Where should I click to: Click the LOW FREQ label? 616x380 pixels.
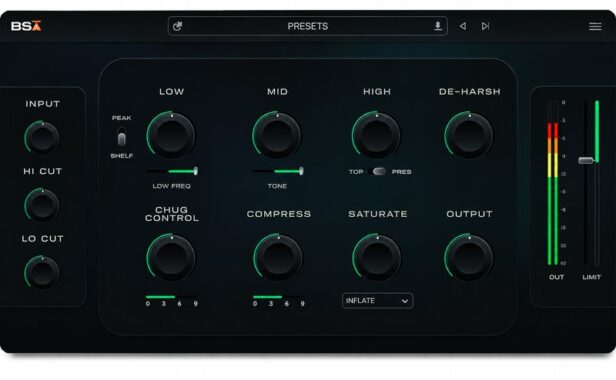click(x=171, y=186)
